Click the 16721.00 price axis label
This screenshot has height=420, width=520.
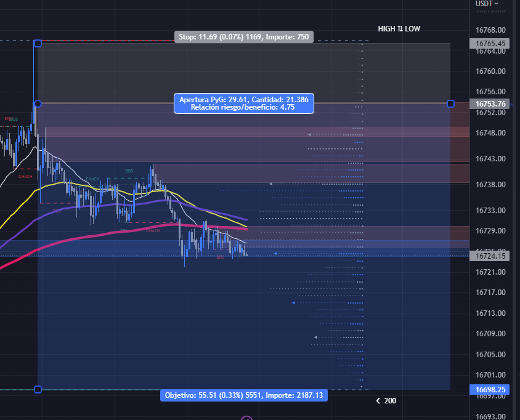pyautogui.click(x=490, y=272)
